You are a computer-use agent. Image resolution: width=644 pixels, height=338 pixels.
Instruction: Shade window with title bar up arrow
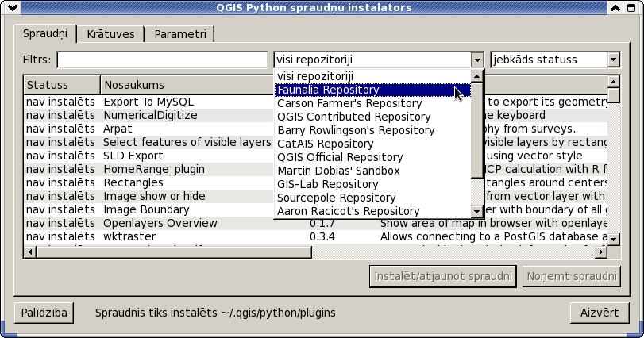pyautogui.click(x=615, y=7)
